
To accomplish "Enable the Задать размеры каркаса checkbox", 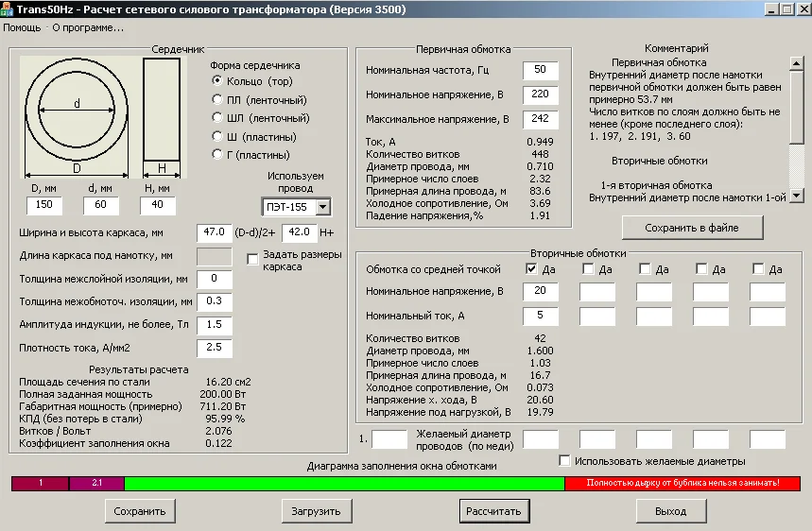I will click(x=252, y=260).
